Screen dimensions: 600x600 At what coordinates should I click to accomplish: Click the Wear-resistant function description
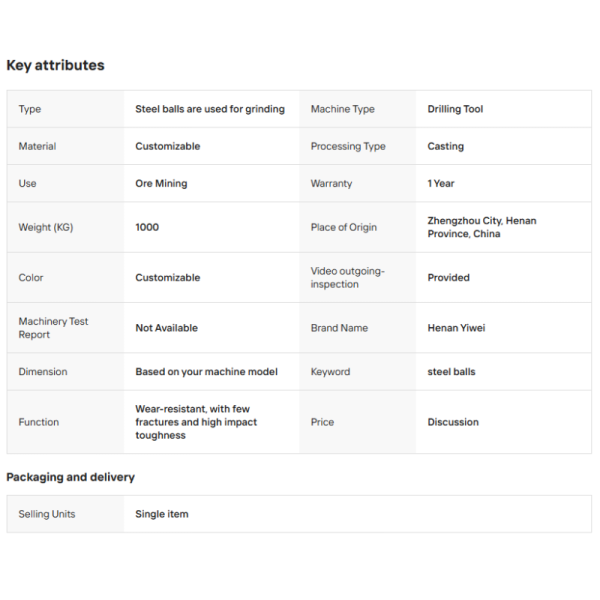(x=196, y=422)
